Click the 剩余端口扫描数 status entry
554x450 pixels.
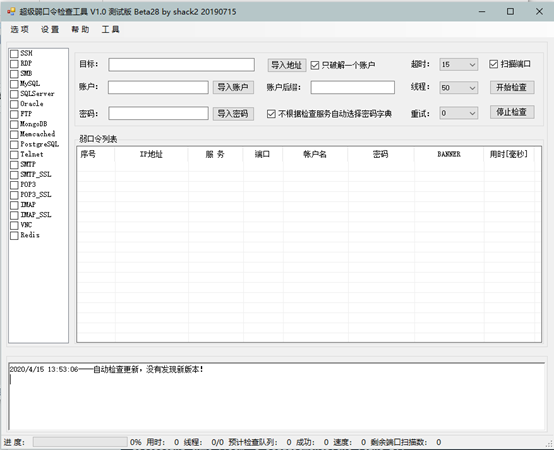406,442
